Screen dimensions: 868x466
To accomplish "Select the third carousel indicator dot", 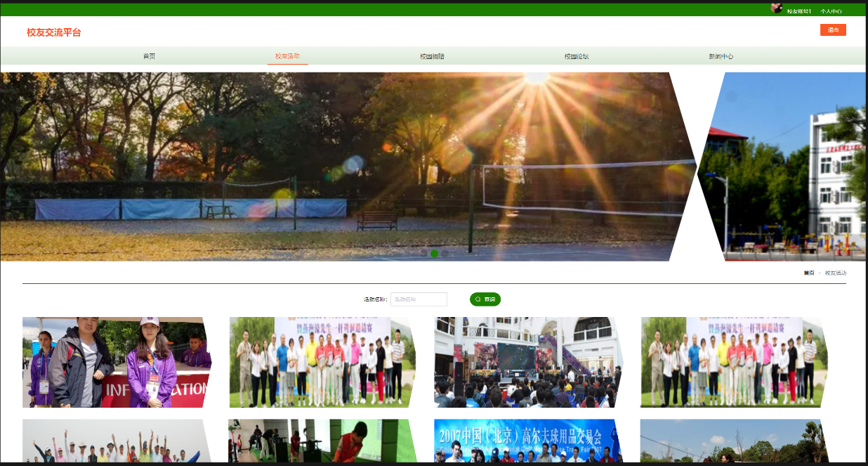I will pos(445,254).
